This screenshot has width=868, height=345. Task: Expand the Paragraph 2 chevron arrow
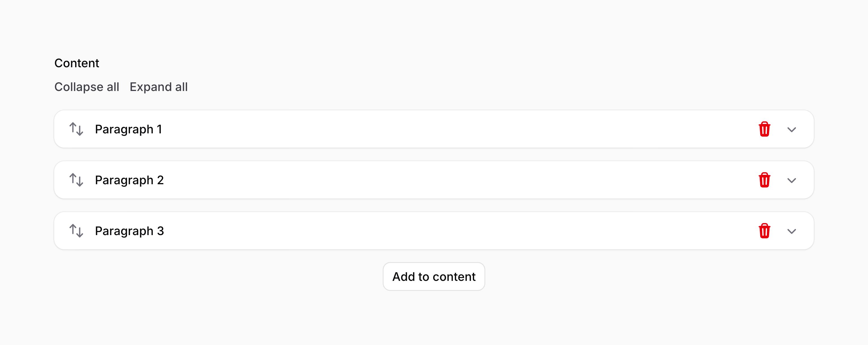point(791,181)
